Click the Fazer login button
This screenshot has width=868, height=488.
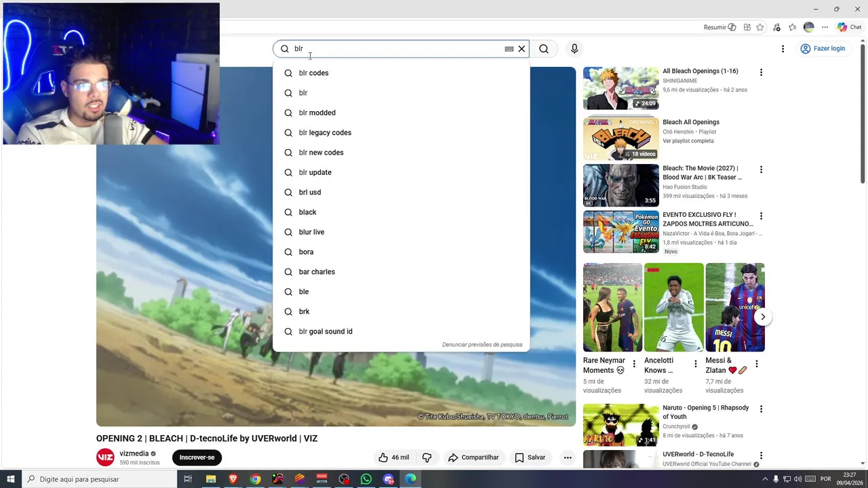pos(823,49)
